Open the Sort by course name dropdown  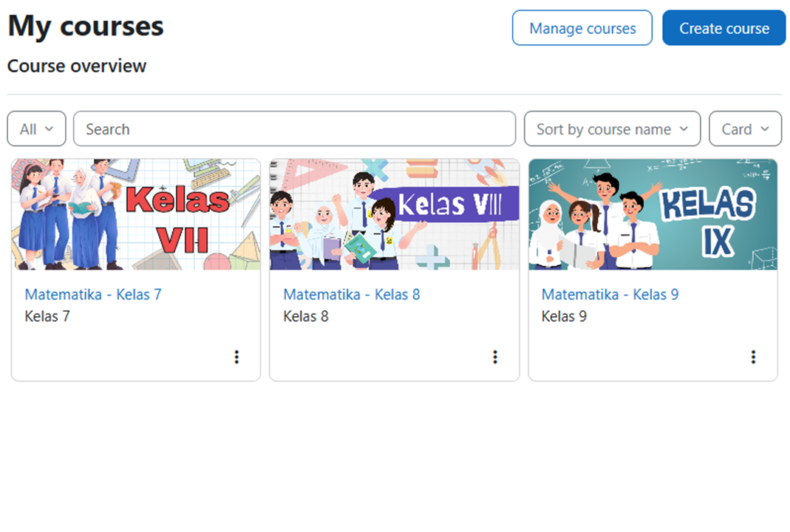click(612, 129)
